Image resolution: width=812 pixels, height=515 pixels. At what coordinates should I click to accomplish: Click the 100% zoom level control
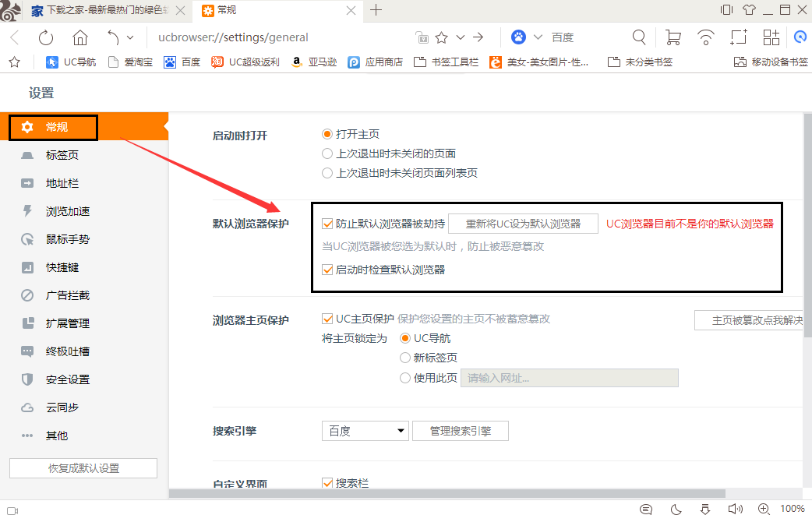click(789, 509)
